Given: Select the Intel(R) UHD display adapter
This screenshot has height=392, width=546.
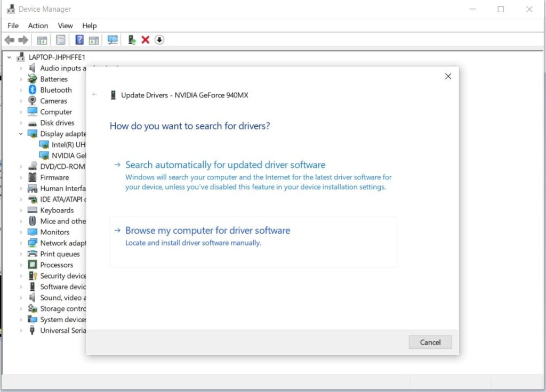Looking at the screenshot, I should (62, 145).
